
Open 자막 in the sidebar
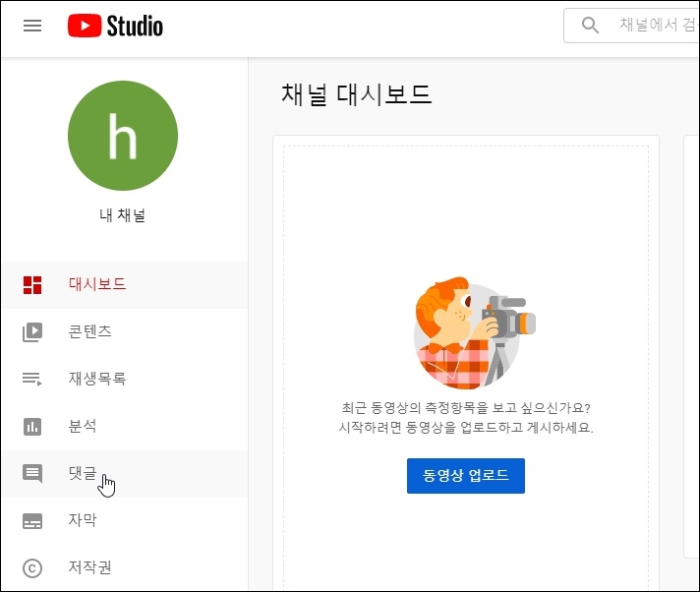point(125,520)
